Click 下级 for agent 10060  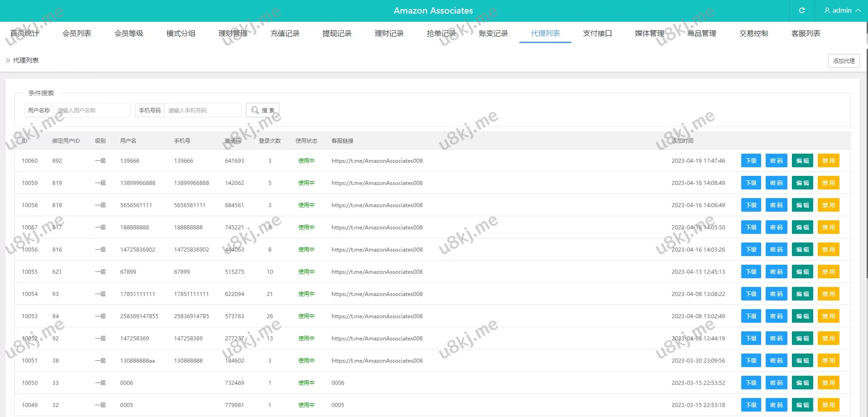(x=751, y=161)
